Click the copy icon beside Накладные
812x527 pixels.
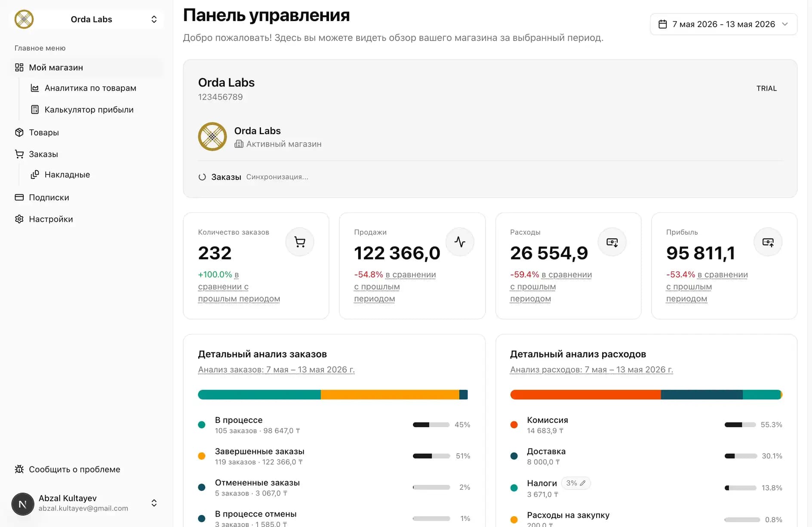click(x=35, y=175)
